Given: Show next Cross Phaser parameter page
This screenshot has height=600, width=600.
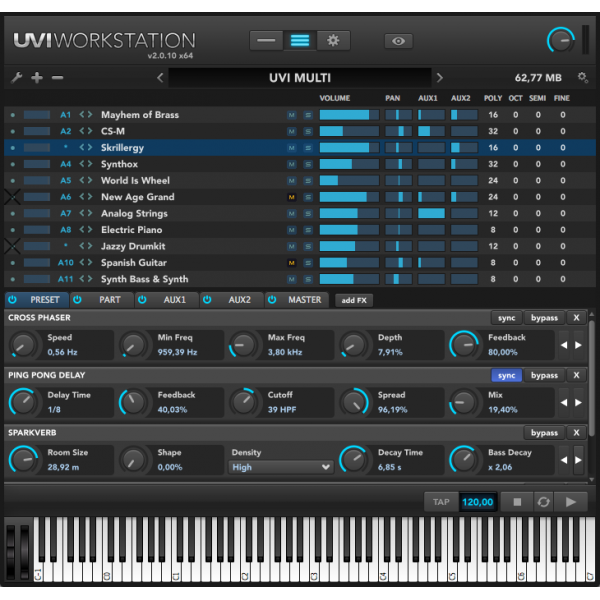Looking at the screenshot, I should click(x=578, y=345).
